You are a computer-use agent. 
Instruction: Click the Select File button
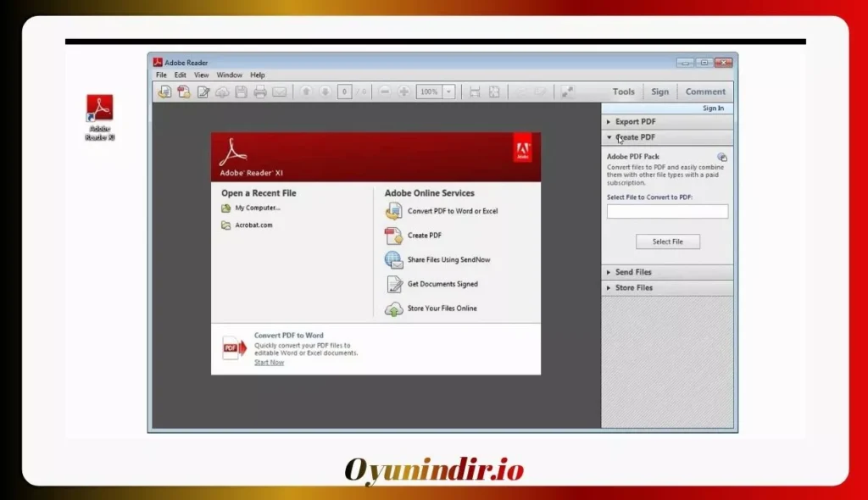[x=668, y=242]
